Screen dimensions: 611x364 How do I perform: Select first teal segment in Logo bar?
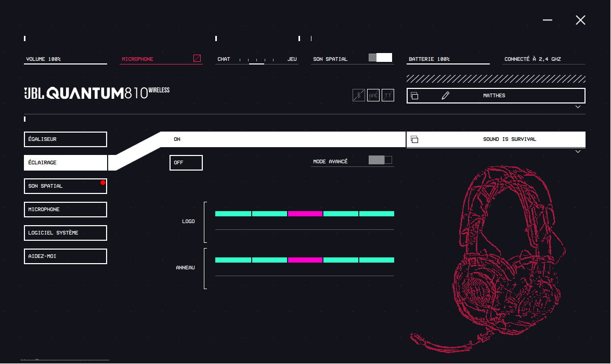233,214
